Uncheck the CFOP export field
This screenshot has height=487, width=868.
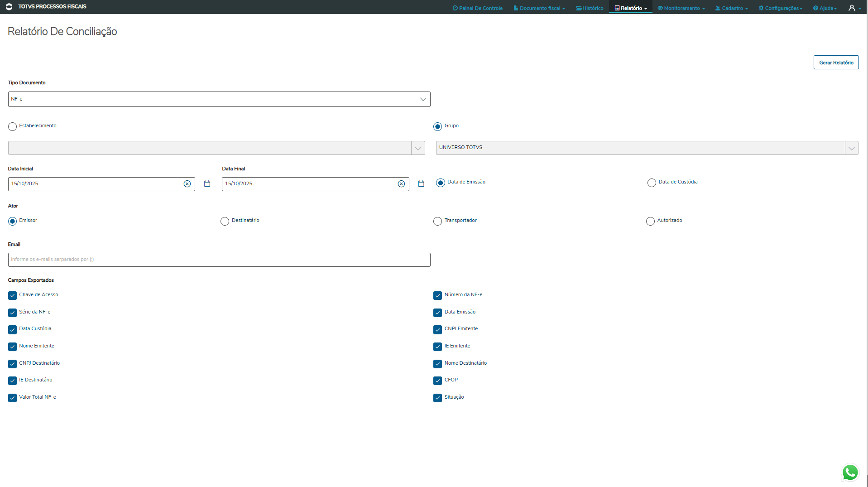437,381
